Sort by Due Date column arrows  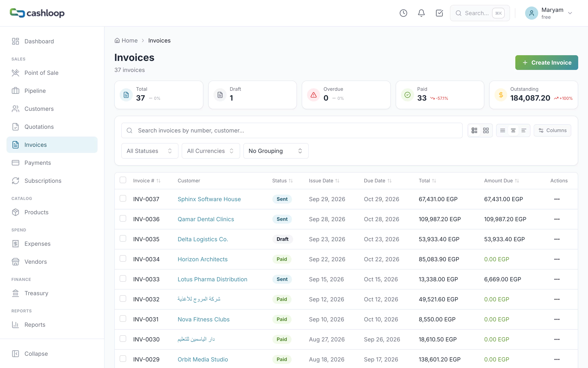pyautogui.click(x=390, y=181)
